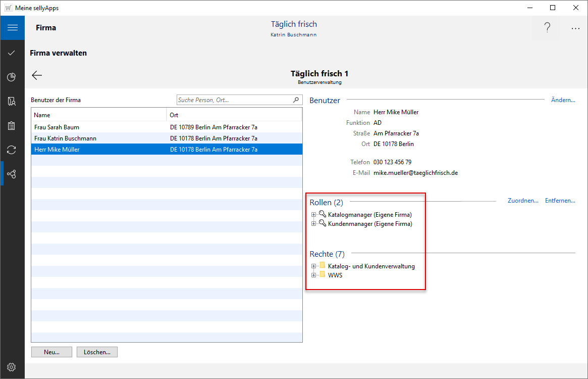
Task: Click the Entfernen... link for roles
Action: (x=560, y=201)
